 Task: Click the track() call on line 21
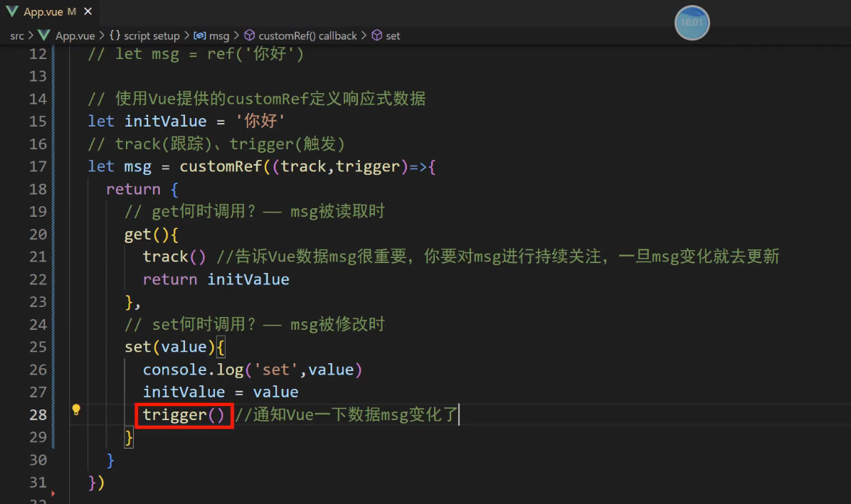pyautogui.click(x=174, y=257)
